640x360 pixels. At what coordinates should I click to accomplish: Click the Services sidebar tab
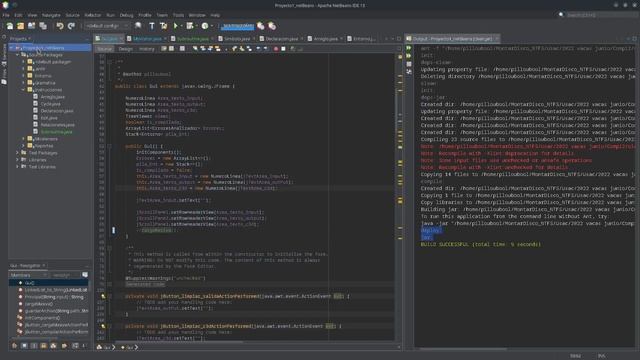[4, 53]
